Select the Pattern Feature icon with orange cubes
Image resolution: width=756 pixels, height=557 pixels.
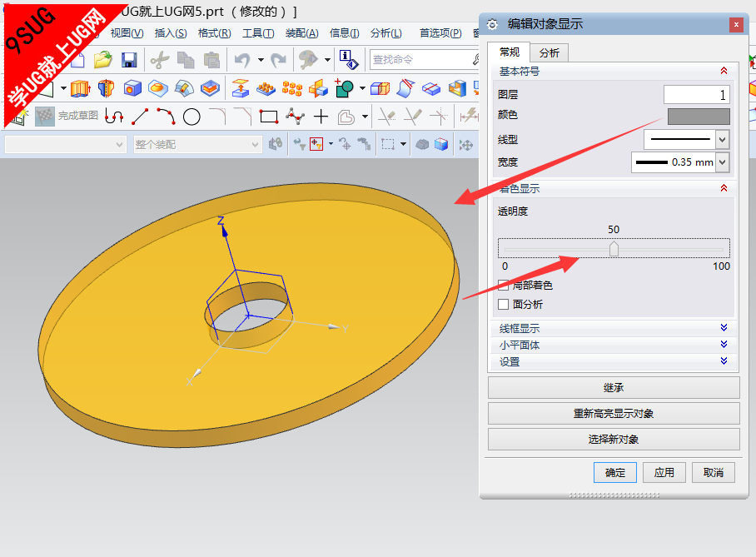point(291,88)
